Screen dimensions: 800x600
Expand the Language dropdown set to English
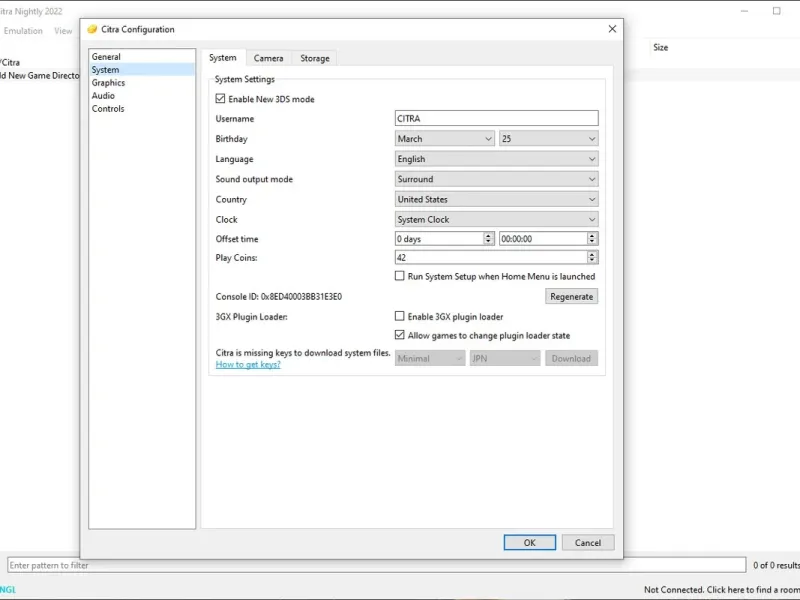tap(496, 159)
